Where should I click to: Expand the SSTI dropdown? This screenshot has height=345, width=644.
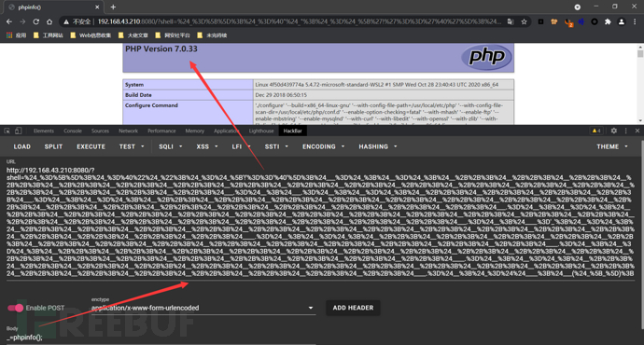tap(276, 146)
